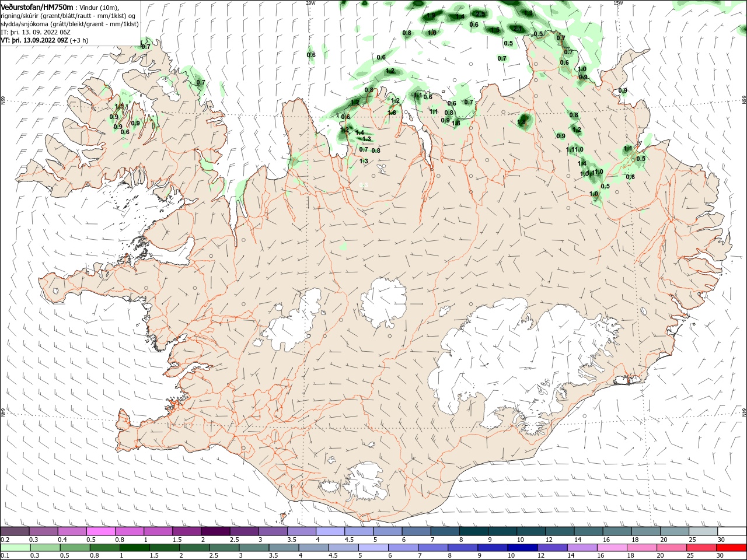Pick upper legend swatch between 1 and 1.5
Image resolution: width=747 pixels, height=560 pixels.
pos(158,531)
